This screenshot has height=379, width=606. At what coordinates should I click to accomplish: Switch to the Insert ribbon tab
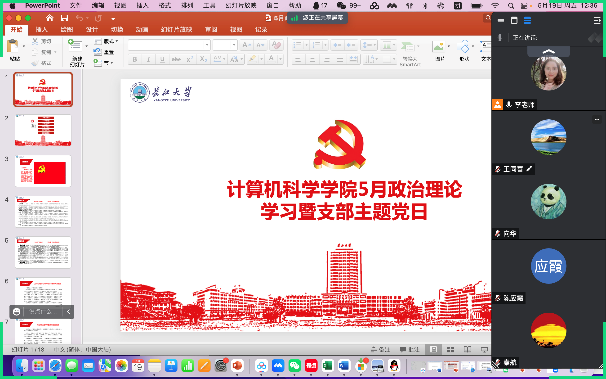(41, 29)
